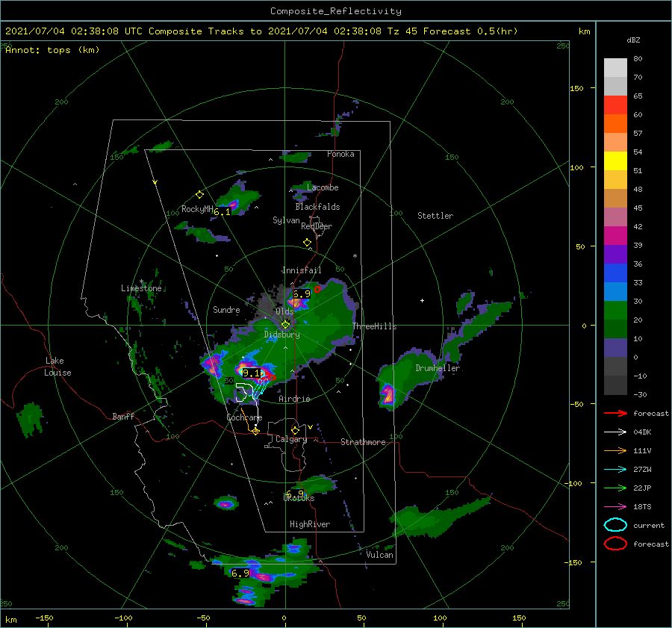Click the 6.9 storm top label at Okotoks
Viewport: 672px width, 628px height.
[295, 494]
